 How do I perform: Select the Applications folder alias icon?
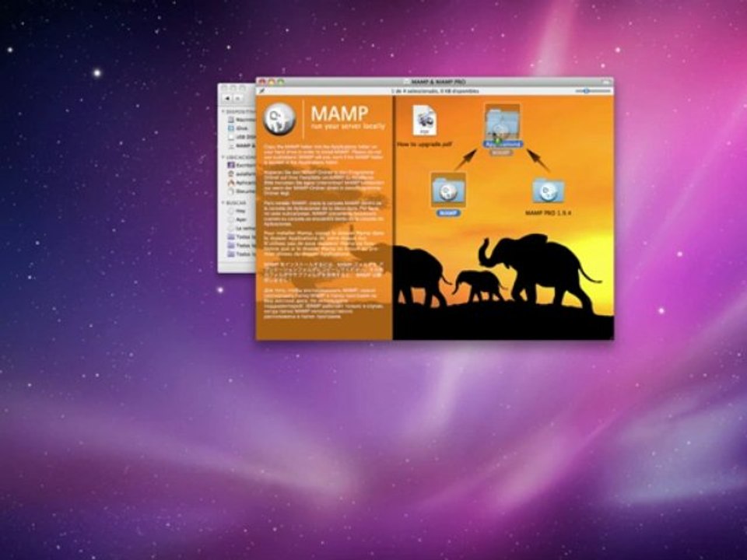[502, 122]
